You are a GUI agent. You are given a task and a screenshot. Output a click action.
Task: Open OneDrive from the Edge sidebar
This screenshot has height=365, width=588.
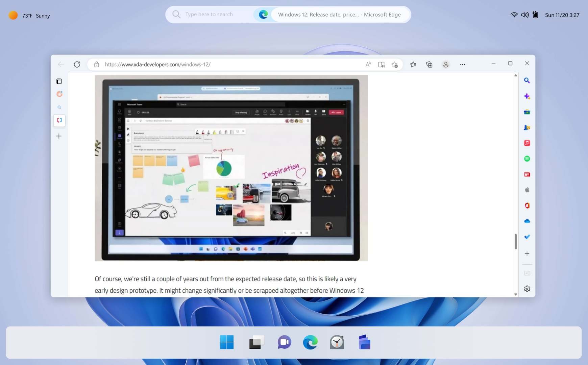[x=527, y=221]
